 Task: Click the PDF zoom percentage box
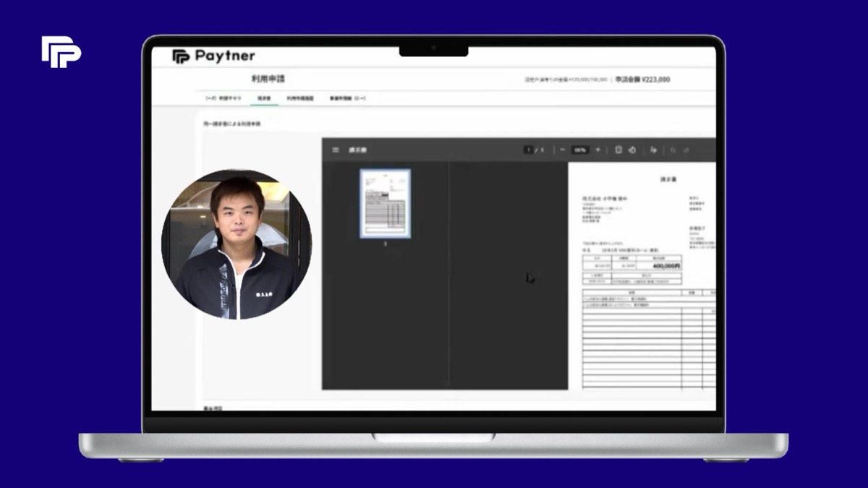pyautogui.click(x=580, y=150)
